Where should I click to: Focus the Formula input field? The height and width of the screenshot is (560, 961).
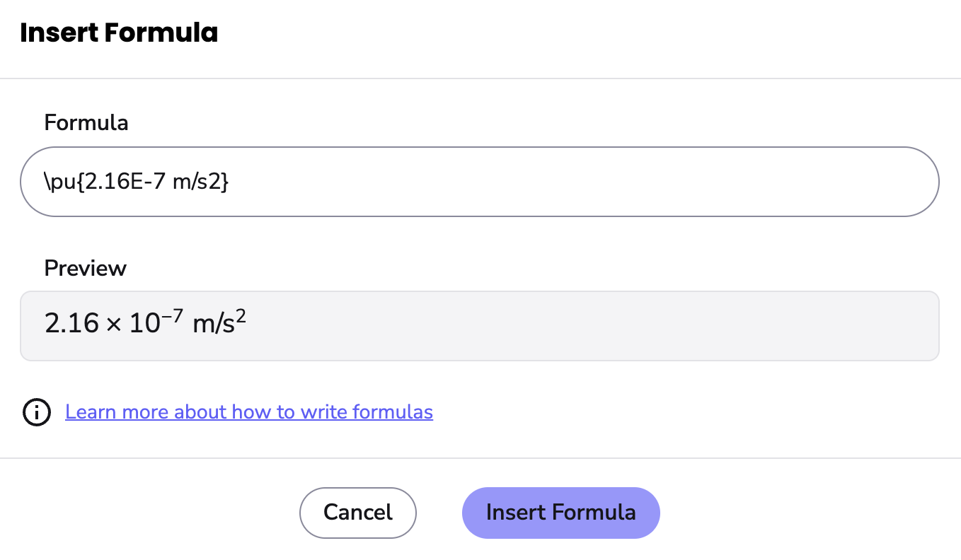479,182
